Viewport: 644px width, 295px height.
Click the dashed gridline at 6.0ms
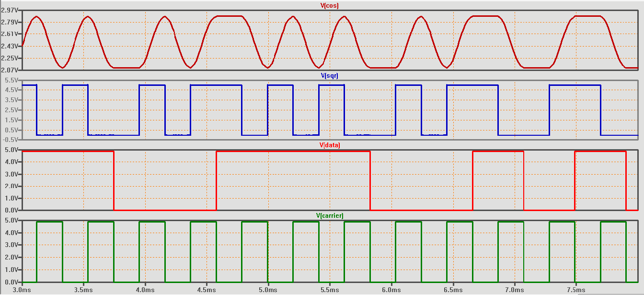[392, 182]
